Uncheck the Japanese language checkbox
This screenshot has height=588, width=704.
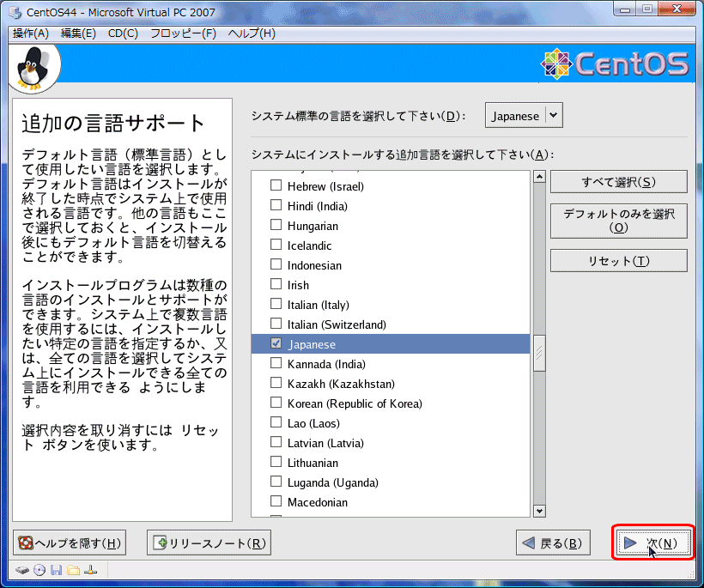[x=276, y=342]
